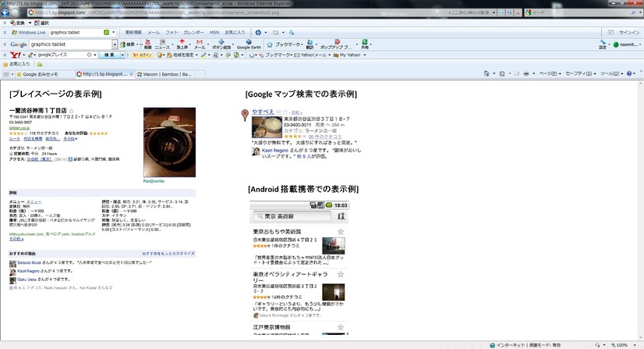
Task: Open Gmail メール icon on the Google toolbar
Action: pos(200,45)
